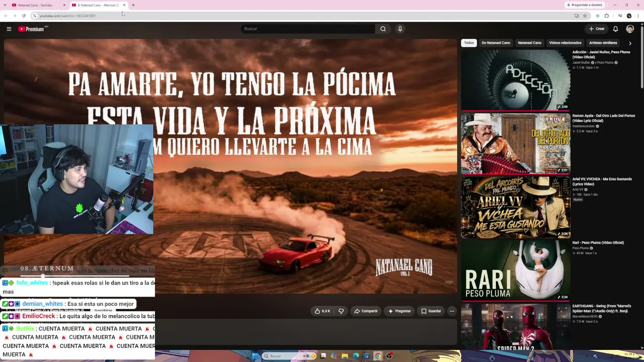Viewport: 644px width, 362px height.
Task: Open Adicción video thumbnail
Action: [x=516, y=80]
